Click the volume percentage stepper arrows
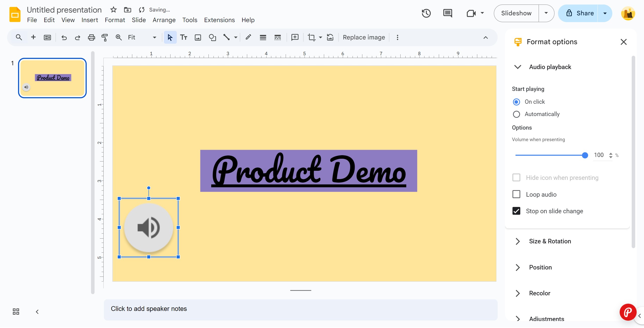 pyautogui.click(x=611, y=155)
